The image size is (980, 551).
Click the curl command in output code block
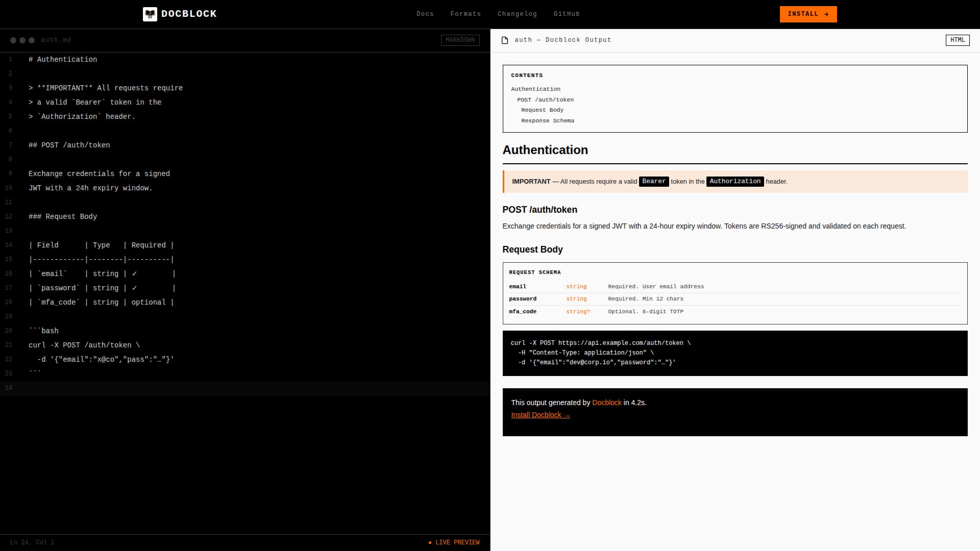coord(600,343)
